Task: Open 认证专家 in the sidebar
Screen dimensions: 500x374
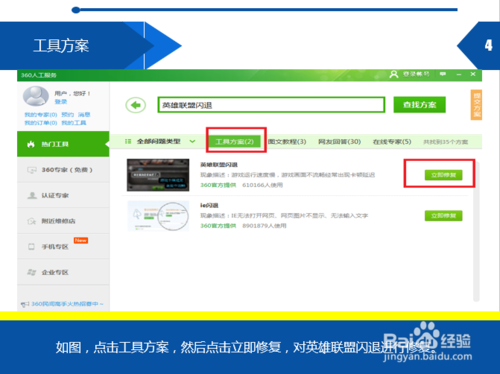Action: 63,195
